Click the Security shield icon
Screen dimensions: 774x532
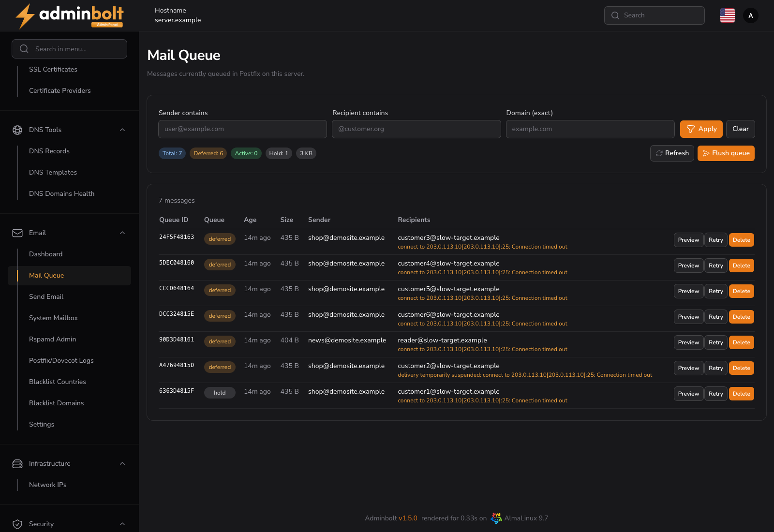pyautogui.click(x=17, y=524)
